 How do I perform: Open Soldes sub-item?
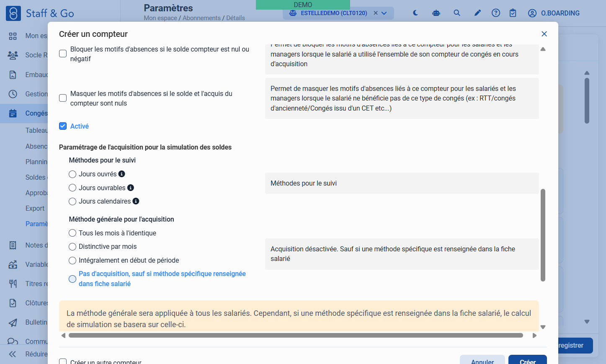[x=36, y=177]
